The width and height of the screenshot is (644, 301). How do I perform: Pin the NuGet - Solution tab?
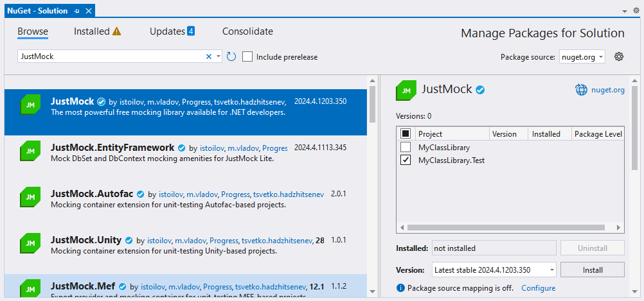click(77, 11)
